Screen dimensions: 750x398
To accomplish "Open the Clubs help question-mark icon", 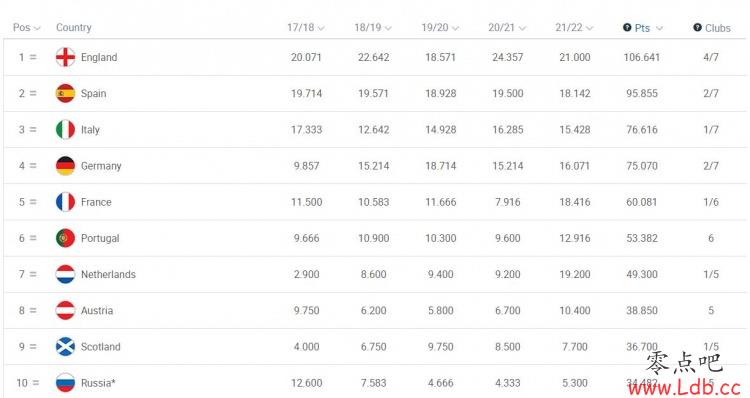I will coord(697,27).
